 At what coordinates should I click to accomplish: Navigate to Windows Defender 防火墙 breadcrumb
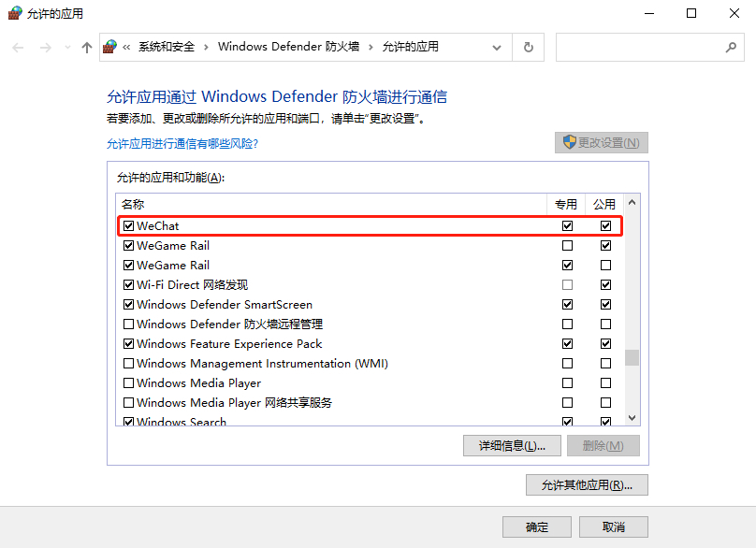pyautogui.click(x=288, y=47)
